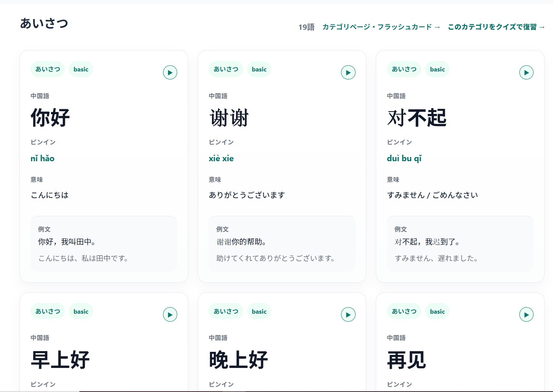Click the example sentence 你好，我叫田中。

point(67,242)
